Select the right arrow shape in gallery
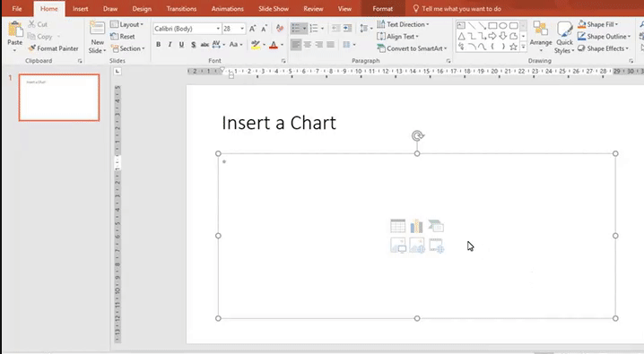The image size is (644, 354). click(x=492, y=36)
